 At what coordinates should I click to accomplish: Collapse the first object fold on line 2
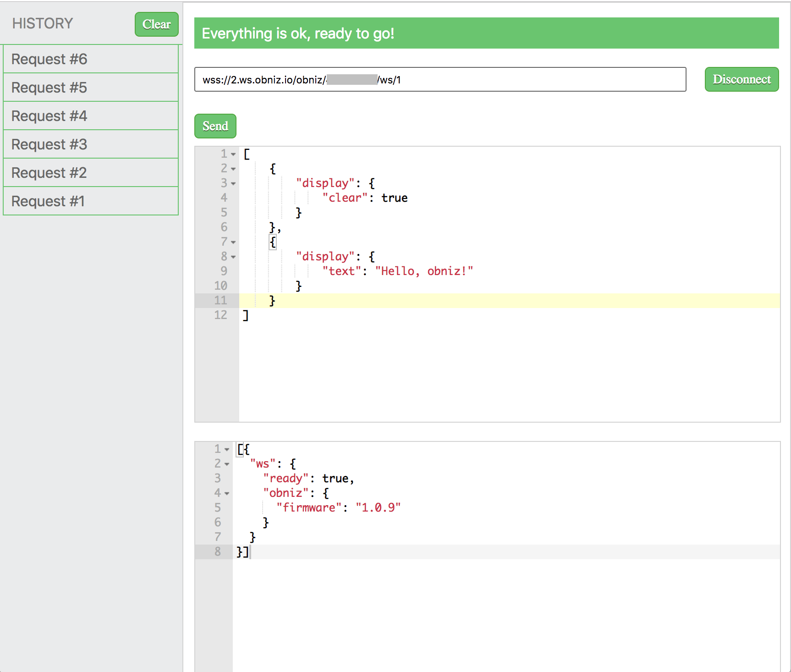point(234,169)
